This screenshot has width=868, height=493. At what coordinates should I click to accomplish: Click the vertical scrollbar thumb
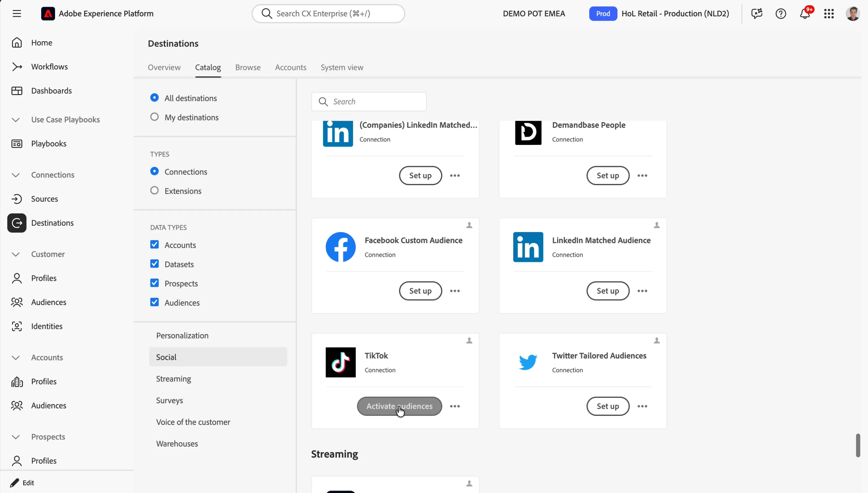click(857, 445)
